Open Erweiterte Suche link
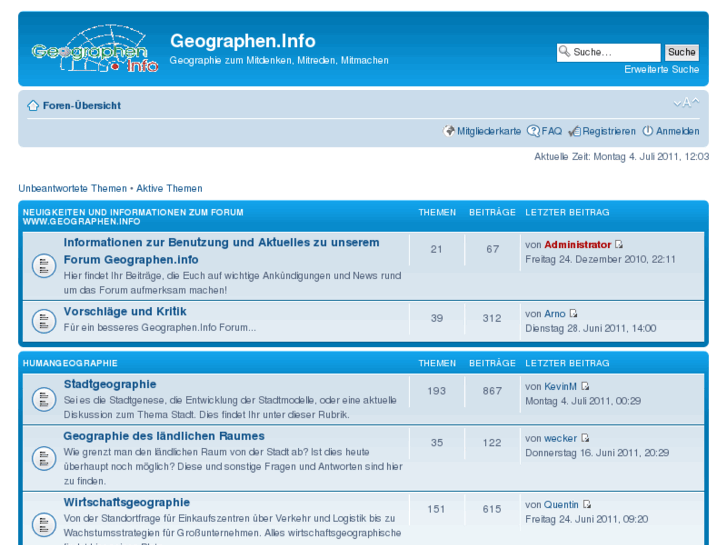 tap(662, 70)
